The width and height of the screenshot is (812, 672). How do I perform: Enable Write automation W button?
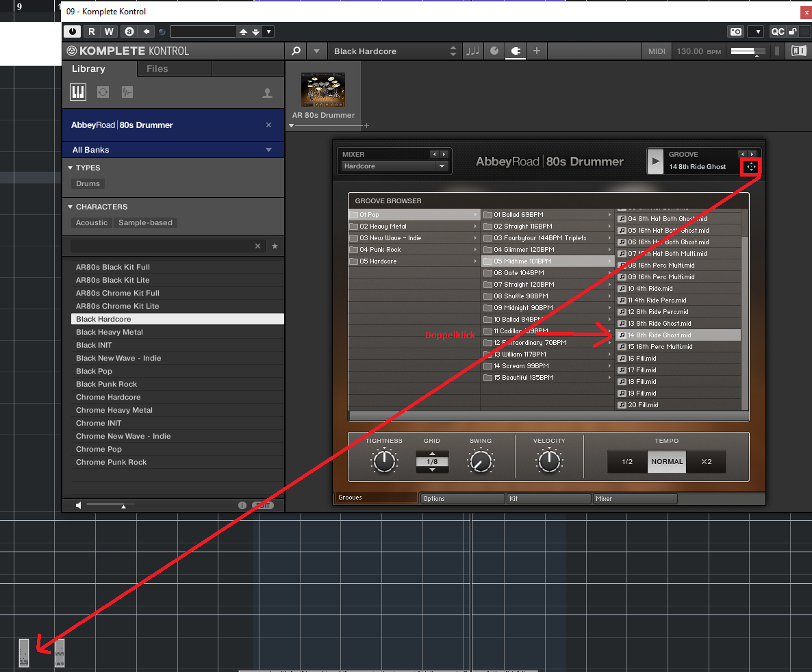tap(109, 31)
